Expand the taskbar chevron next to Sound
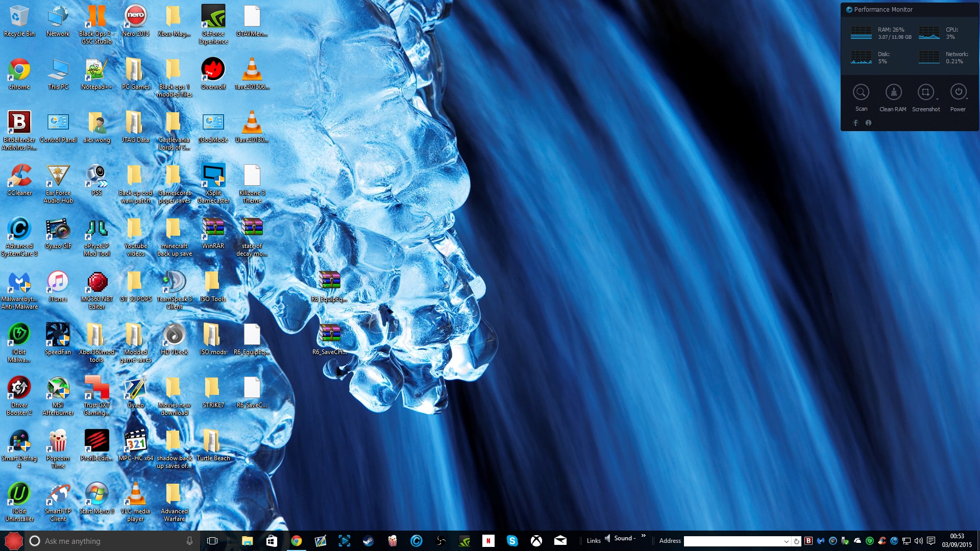980x551 pixels. pos(644,536)
